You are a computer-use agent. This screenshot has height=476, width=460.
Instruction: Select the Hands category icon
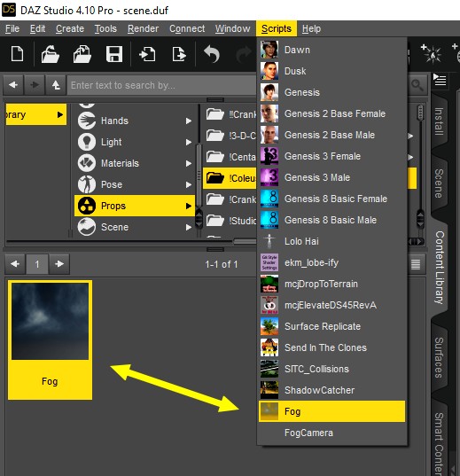pos(87,121)
